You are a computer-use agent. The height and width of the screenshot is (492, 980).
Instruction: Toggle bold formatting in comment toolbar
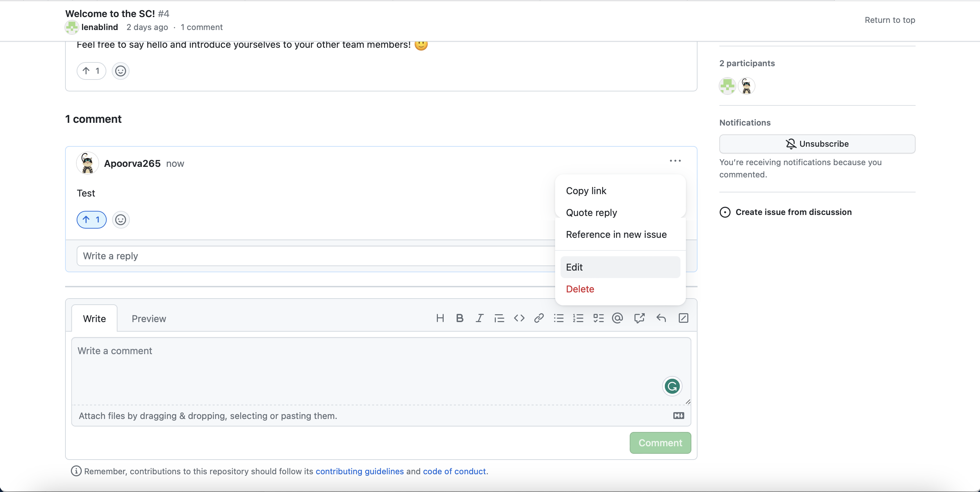click(460, 318)
